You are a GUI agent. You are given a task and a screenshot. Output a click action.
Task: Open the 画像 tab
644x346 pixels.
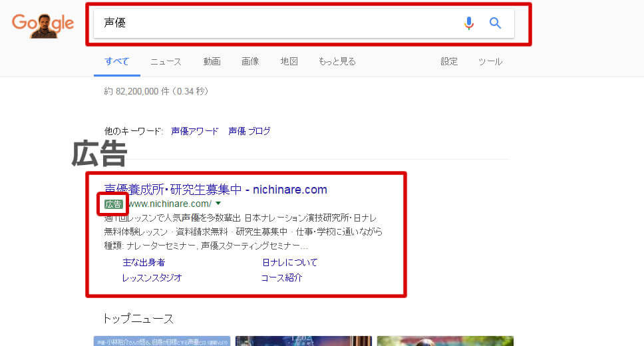(x=250, y=62)
